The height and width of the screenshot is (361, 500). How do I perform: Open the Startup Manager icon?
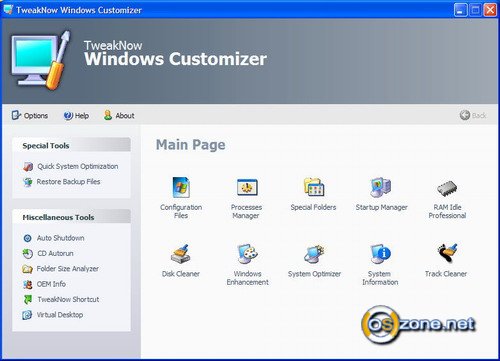tap(380, 187)
